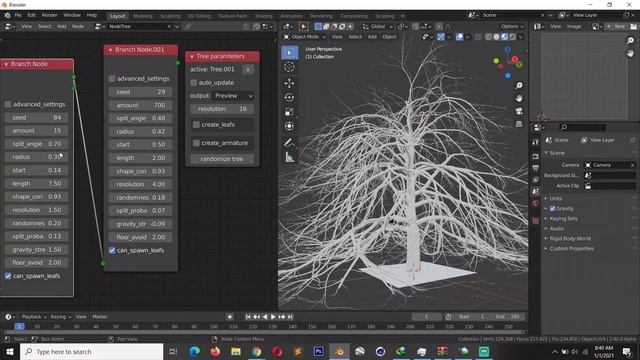
Task: Open Output properties tab icon
Action: pyautogui.click(x=536, y=168)
